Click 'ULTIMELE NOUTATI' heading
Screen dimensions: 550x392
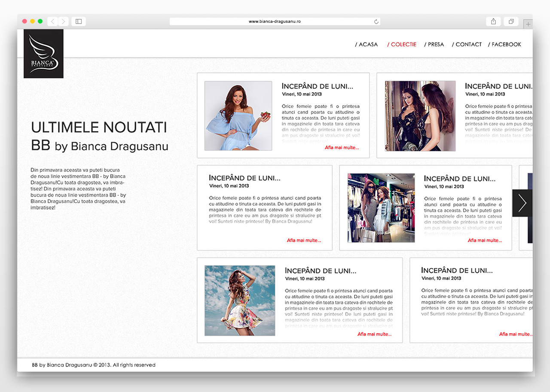pyautogui.click(x=99, y=128)
